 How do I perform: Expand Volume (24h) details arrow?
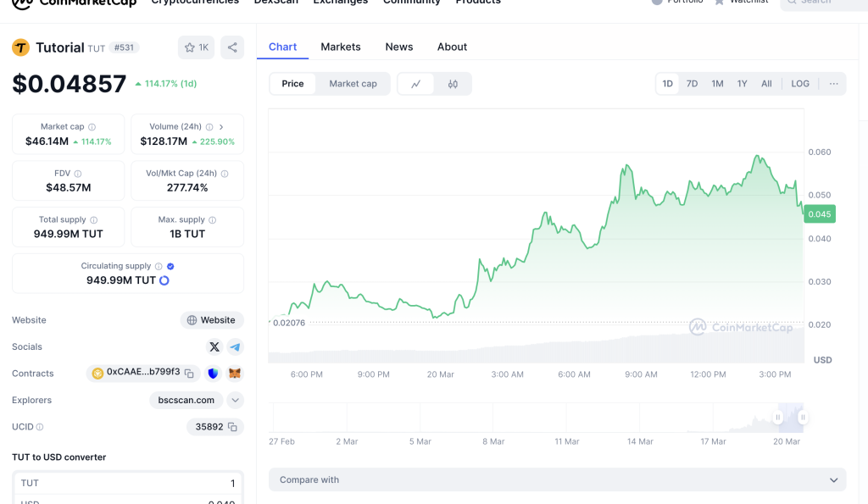click(x=221, y=127)
